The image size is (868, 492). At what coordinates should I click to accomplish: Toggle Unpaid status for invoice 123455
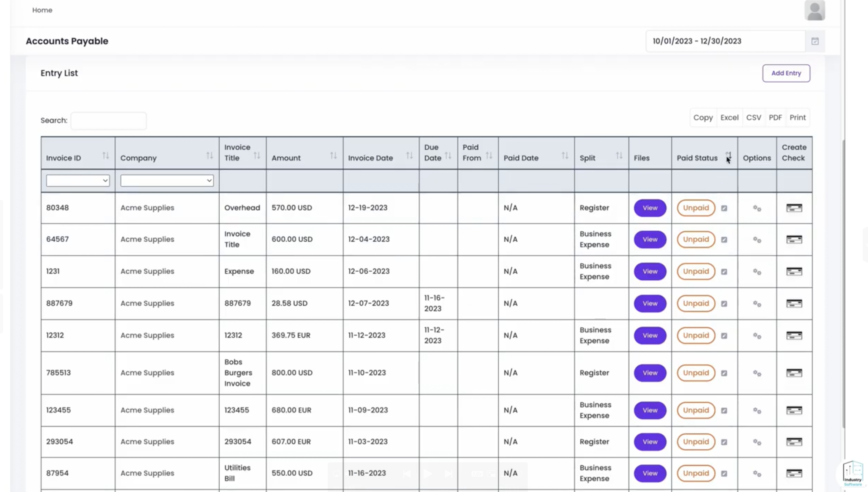696,410
